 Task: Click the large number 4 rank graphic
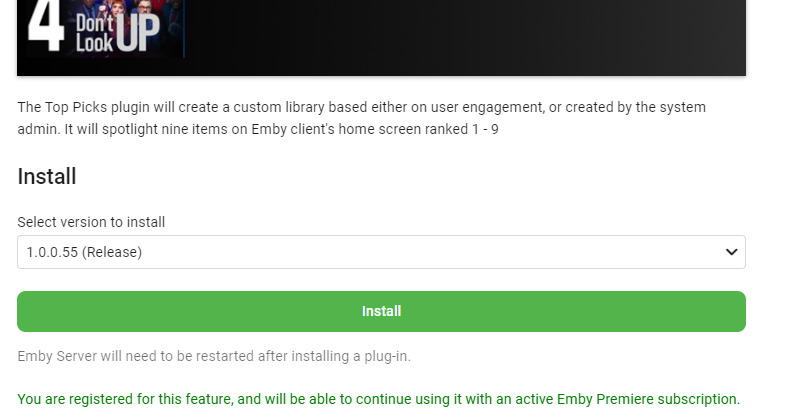click(45, 27)
